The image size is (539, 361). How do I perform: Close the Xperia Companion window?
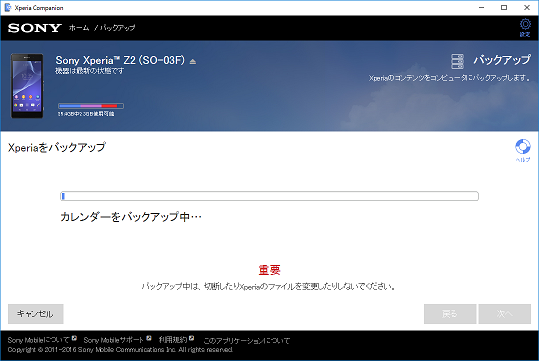(527, 8)
